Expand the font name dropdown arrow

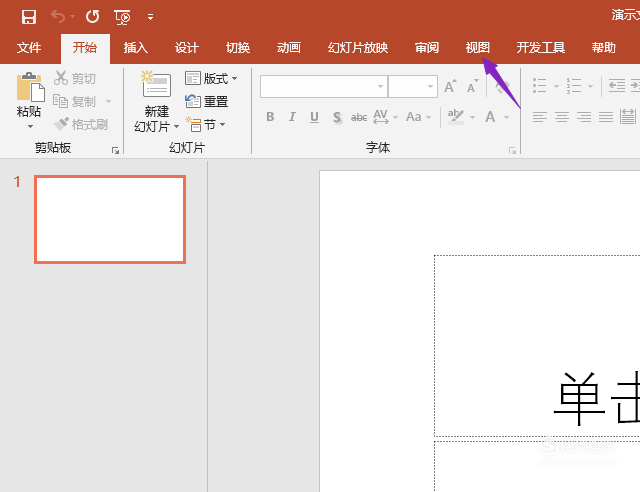coord(380,86)
